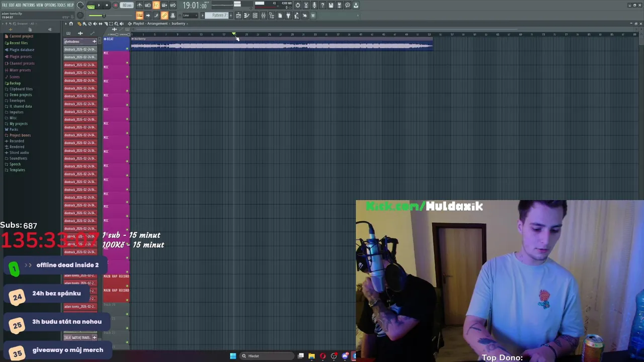
Task: Open the FILE menu
Action: [5, 5]
